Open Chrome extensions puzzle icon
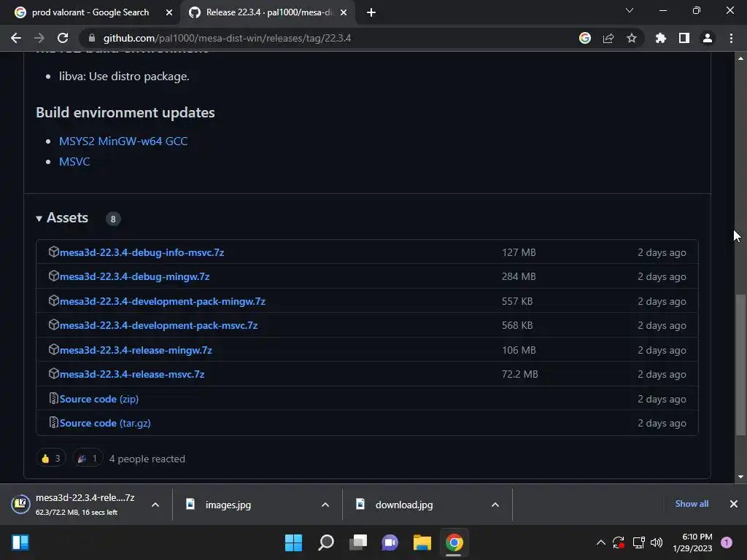The width and height of the screenshot is (747, 560). point(661,38)
